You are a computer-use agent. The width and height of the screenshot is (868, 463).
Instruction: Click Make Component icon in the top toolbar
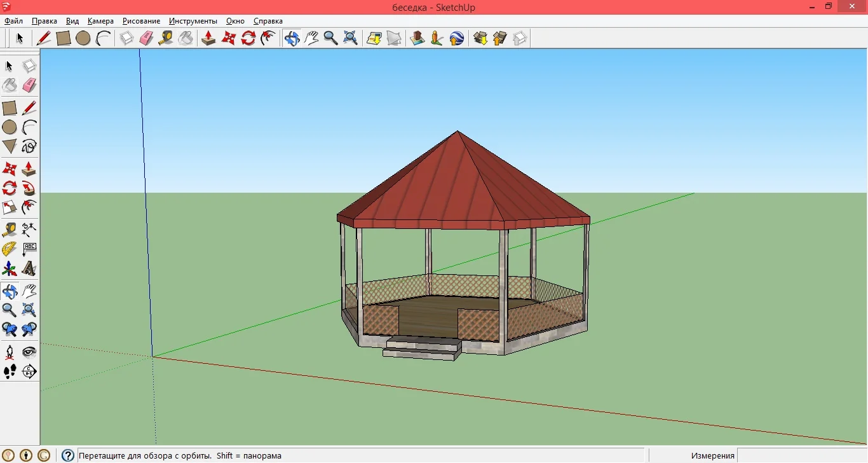126,38
